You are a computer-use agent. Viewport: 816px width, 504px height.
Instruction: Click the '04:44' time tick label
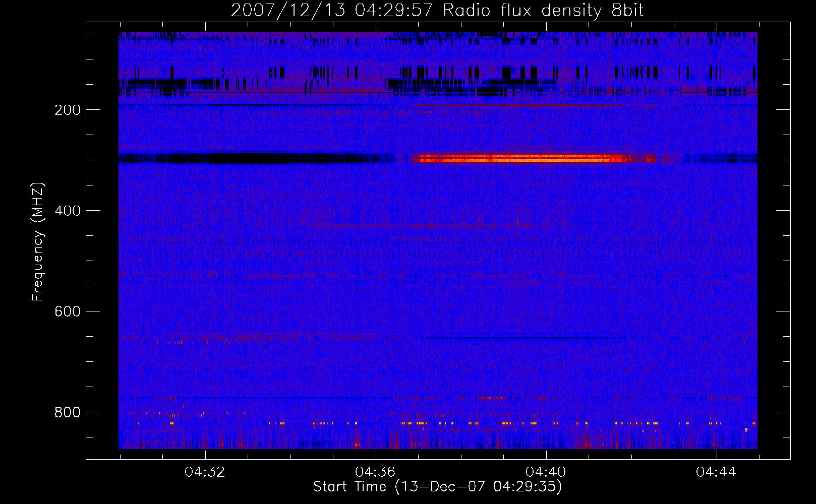click(x=716, y=472)
